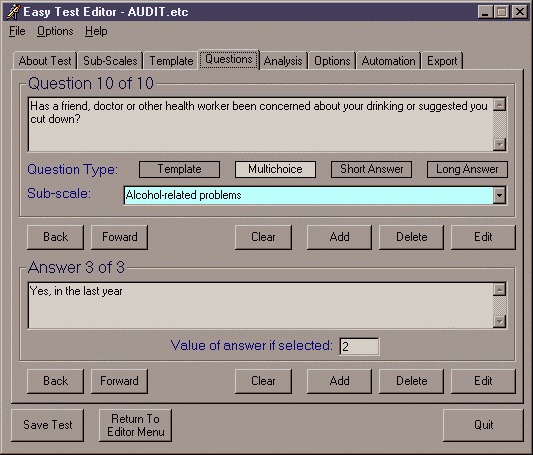This screenshot has height=455, width=533.
Task: Click answer box scrollbar down arrow
Action: (499, 321)
